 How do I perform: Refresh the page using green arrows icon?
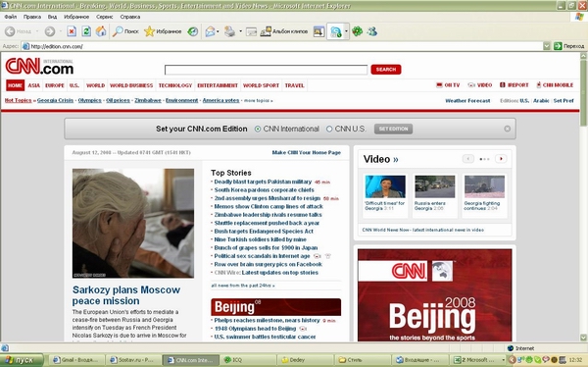[x=86, y=31]
